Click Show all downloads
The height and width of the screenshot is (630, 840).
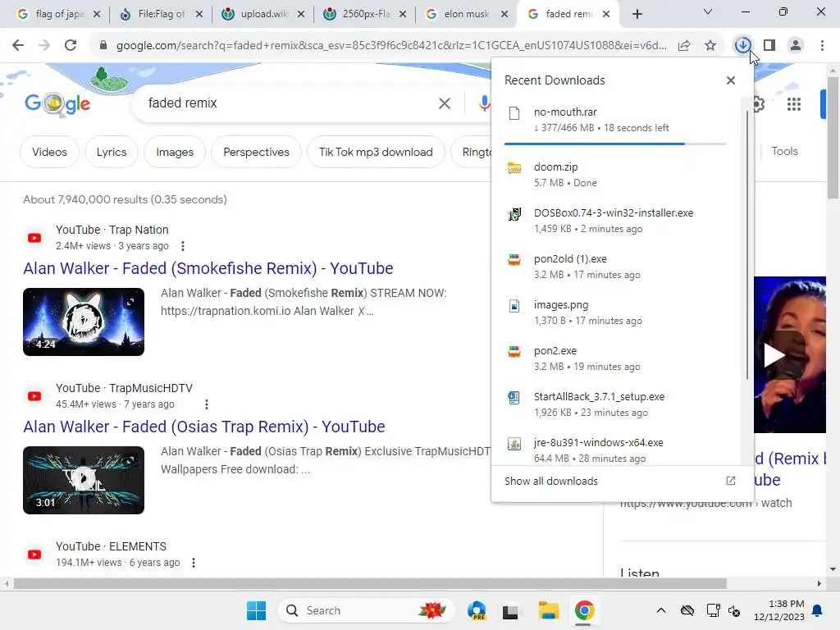coord(550,481)
